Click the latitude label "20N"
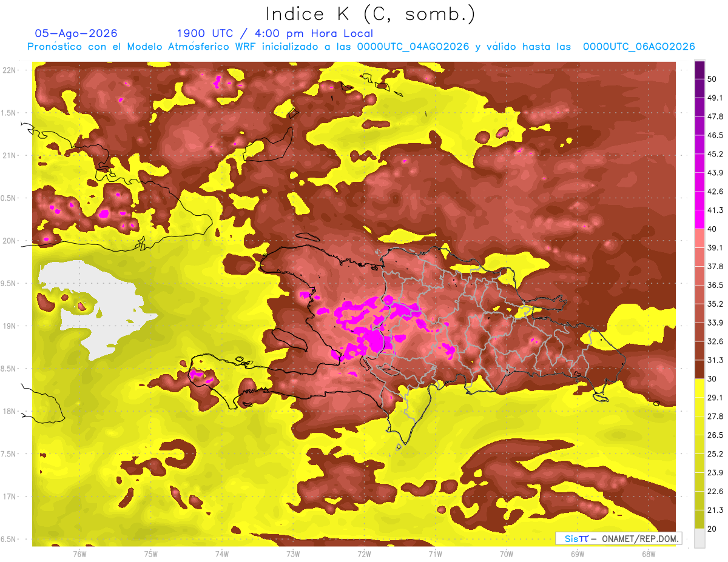Viewport: 728px width, 562px height. point(9,241)
